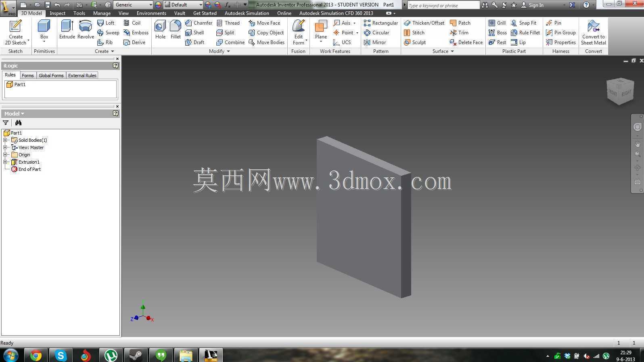Select the Fillet tool

[176, 29]
